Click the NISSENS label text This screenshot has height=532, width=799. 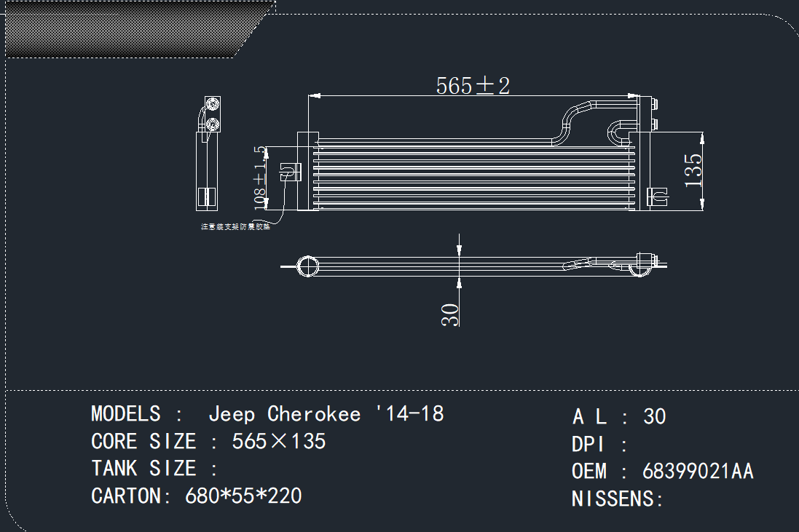617,499
